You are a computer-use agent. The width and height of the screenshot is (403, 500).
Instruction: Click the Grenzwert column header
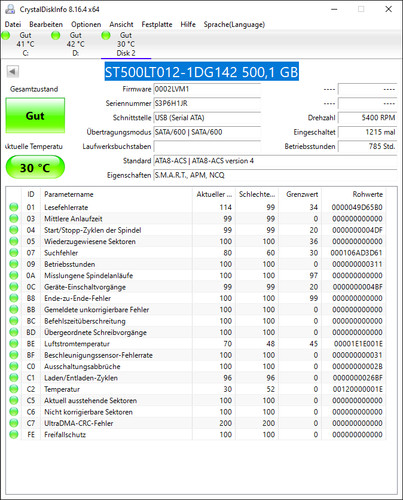(300, 194)
